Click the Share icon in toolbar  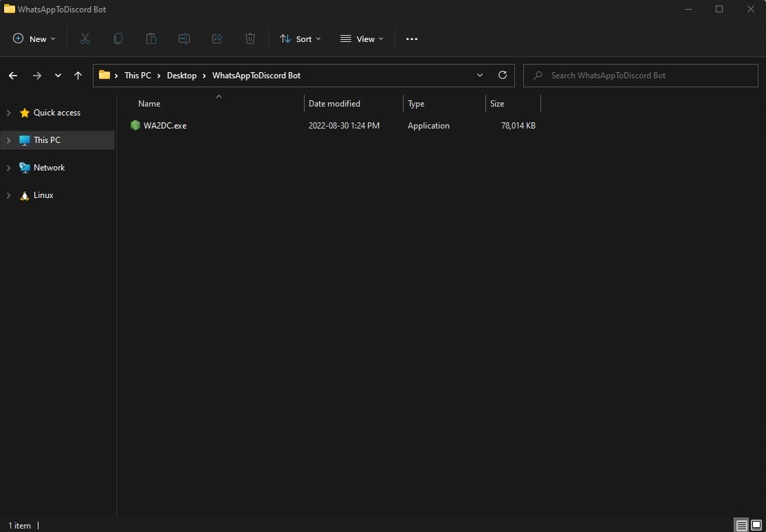pos(217,39)
